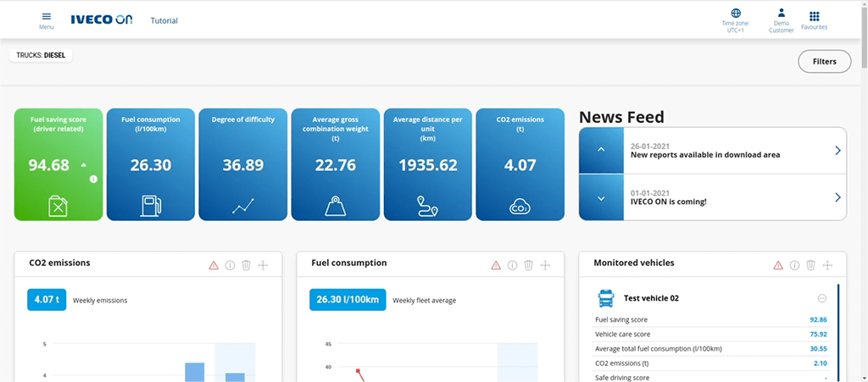Show info for Fuel consumption widget
The width and height of the screenshot is (868, 382).
click(512, 265)
